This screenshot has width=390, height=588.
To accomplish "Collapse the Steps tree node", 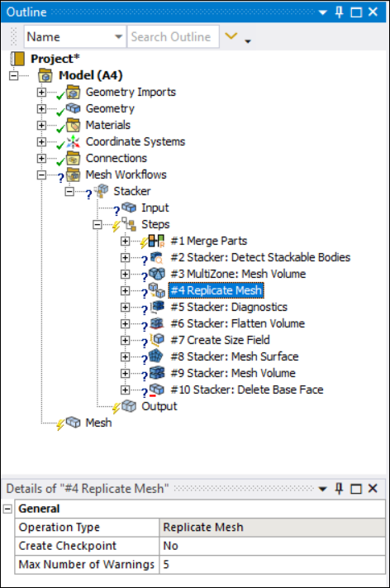I will [97, 224].
